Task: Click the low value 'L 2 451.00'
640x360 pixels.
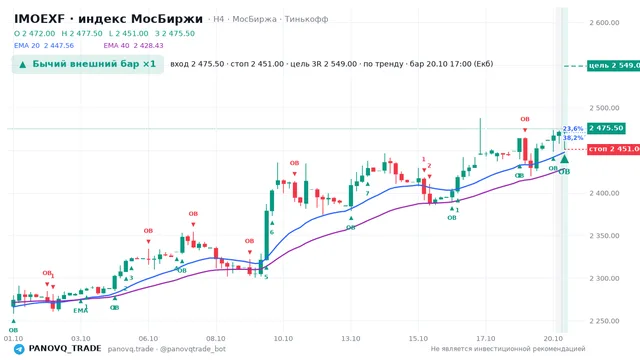Action: (x=129, y=33)
